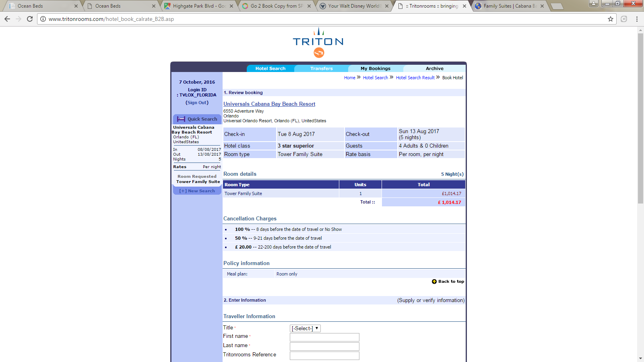Close the Family Suites Cabana tab
This screenshot has width=644, height=362.
542,6
